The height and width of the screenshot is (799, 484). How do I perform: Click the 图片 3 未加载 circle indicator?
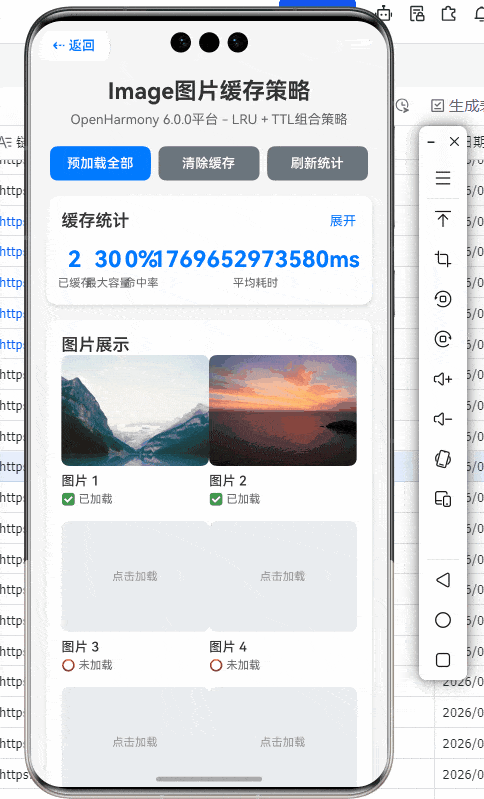point(68,665)
